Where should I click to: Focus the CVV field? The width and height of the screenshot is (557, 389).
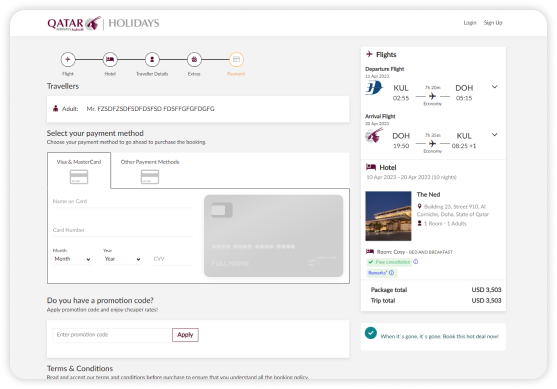point(172,259)
